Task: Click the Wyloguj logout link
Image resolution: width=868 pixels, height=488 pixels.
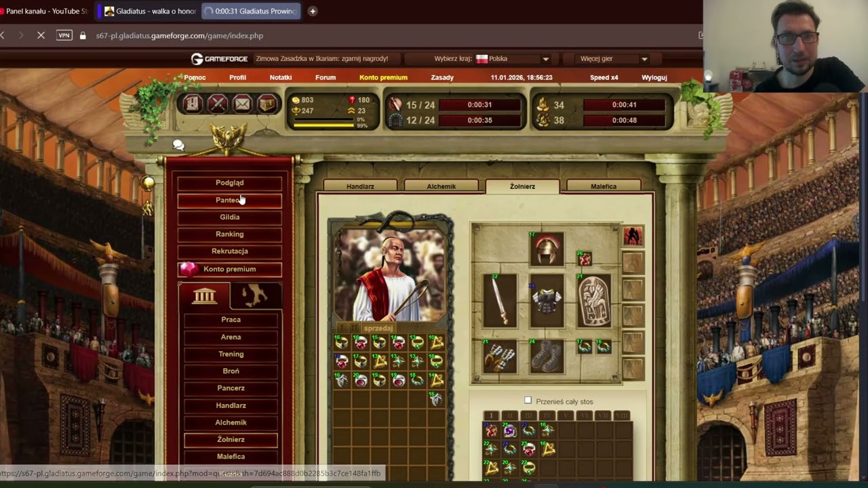Action: tap(654, 77)
